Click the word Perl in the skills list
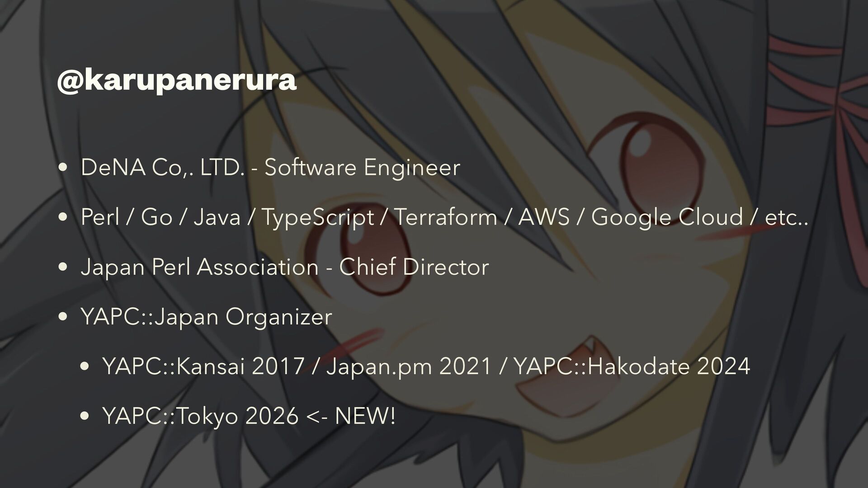 100,217
